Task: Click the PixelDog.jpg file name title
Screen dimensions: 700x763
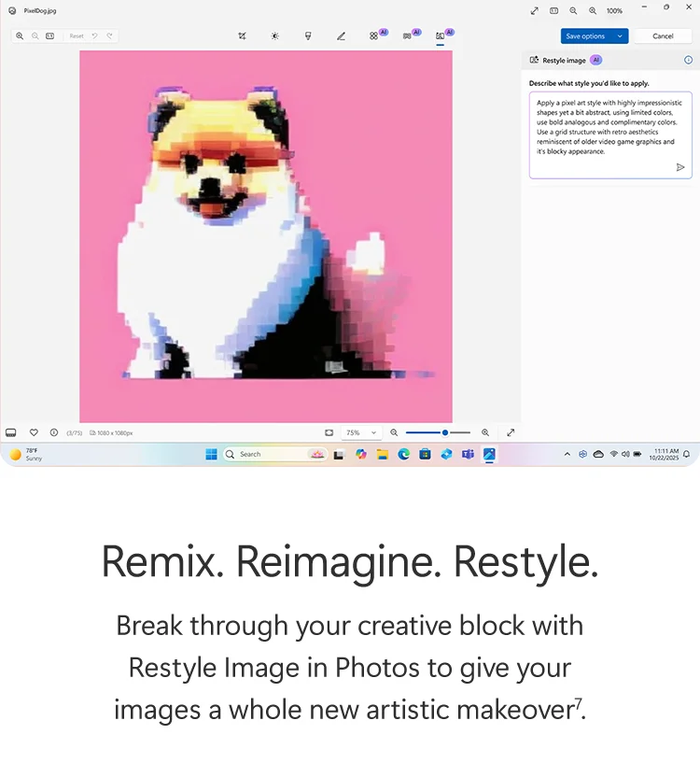Action: [x=40, y=10]
